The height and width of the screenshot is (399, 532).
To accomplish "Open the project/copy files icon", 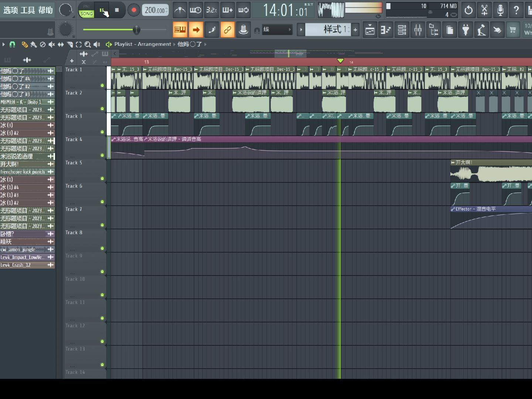I will coord(450,30).
